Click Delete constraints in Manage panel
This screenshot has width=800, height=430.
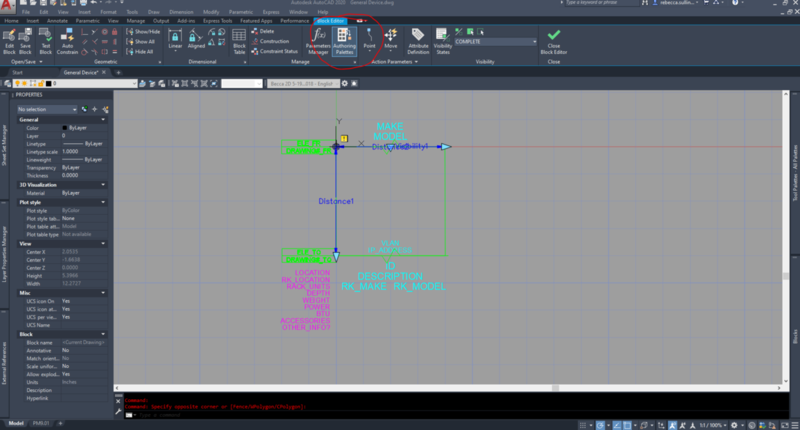pyautogui.click(x=263, y=31)
